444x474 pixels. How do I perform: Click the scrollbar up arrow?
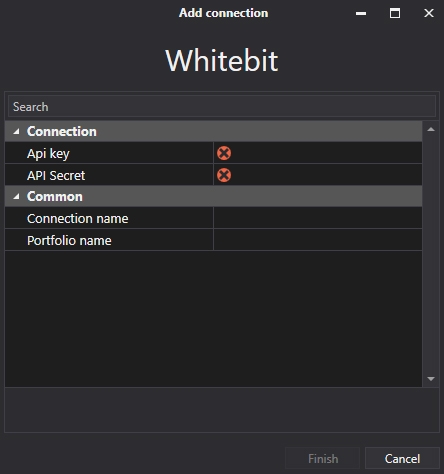[431, 129]
